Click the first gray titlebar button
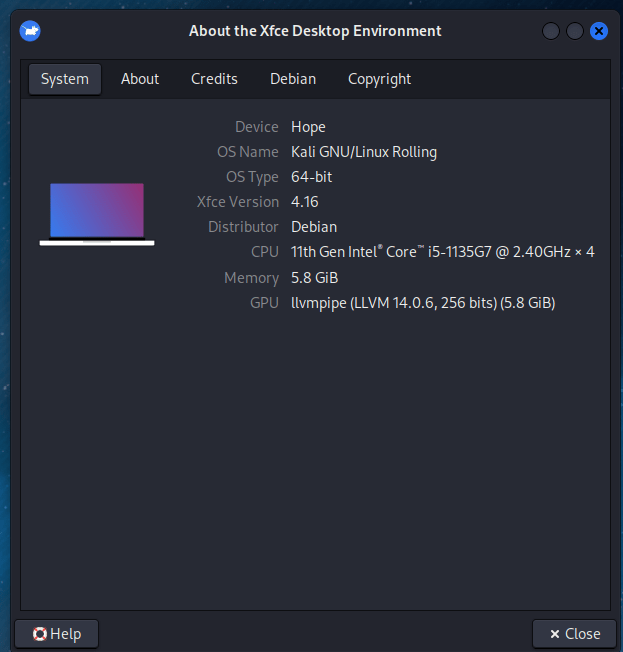Viewport: 623px width, 652px height. (551, 31)
